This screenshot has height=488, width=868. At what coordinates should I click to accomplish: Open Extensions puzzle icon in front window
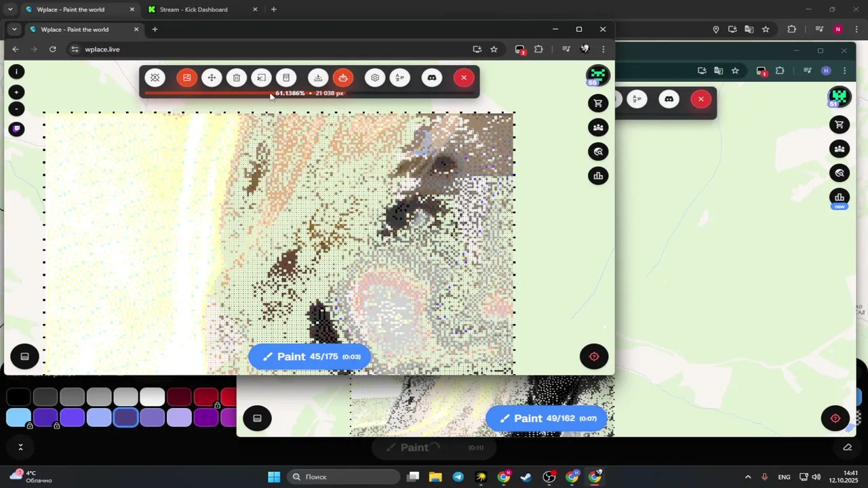[x=539, y=49]
